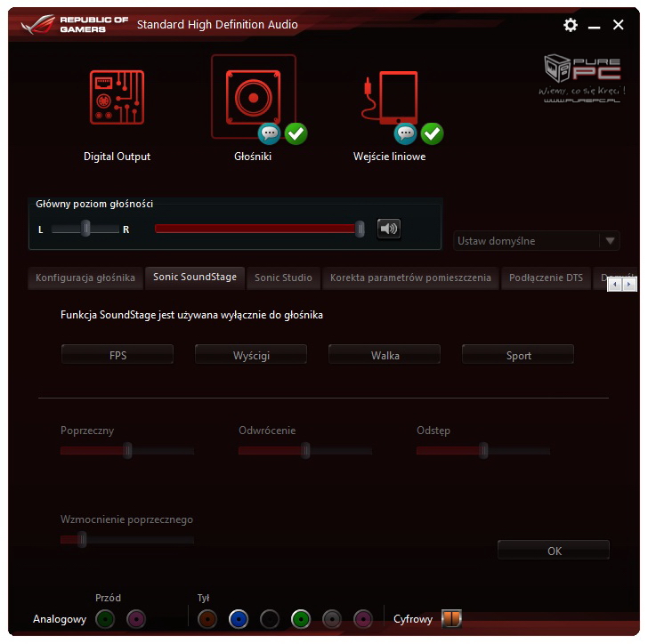The width and height of the screenshot is (648, 644).
Task: Choose the Sport preset button
Action: (x=518, y=355)
